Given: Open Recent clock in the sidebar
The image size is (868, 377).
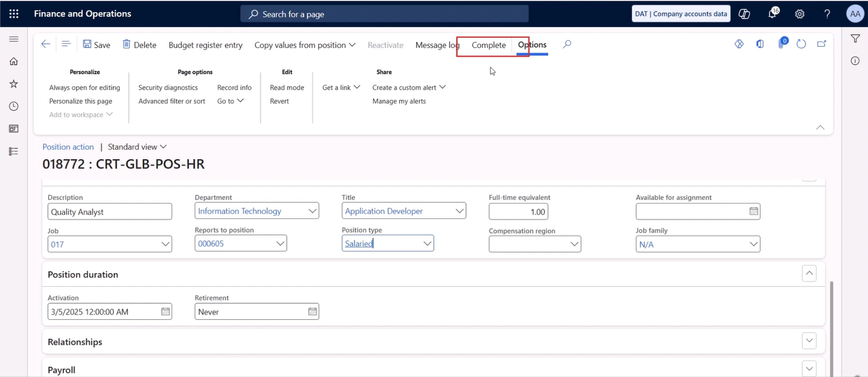Looking at the screenshot, I should 14,106.
